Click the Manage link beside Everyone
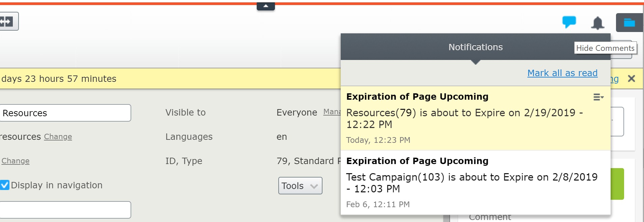Screen dimensions: 644x222 (x=332, y=112)
